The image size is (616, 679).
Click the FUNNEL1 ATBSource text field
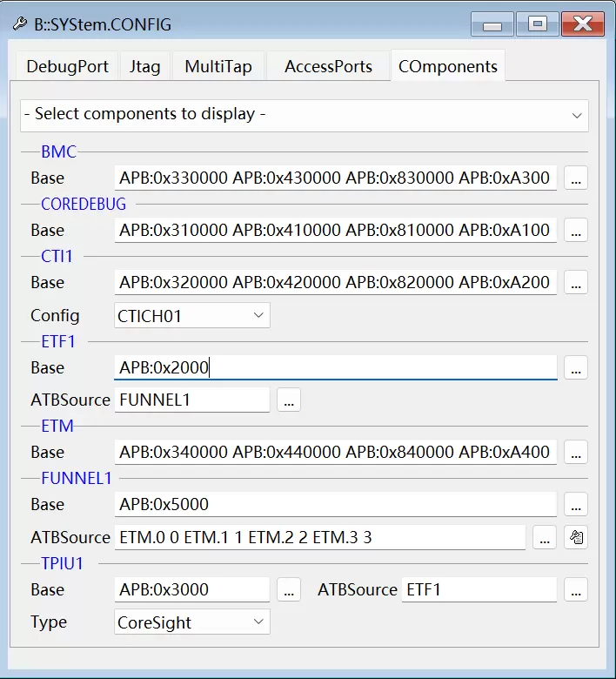[x=319, y=538]
